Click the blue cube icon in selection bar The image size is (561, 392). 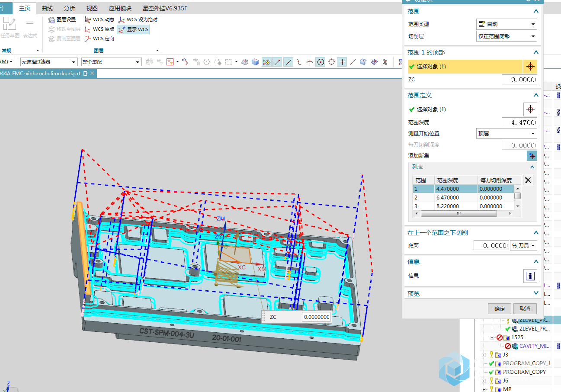pos(255,62)
